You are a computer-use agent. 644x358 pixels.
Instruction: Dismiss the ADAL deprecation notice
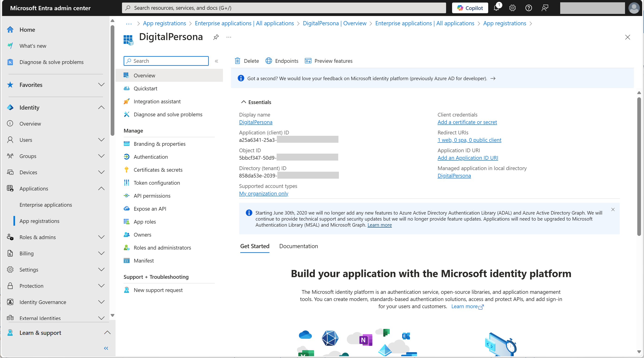[x=613, y=210]
